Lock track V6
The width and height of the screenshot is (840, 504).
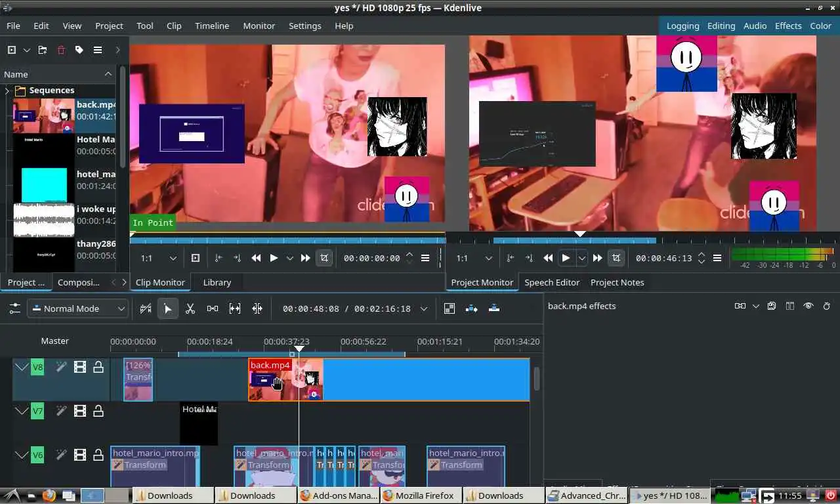[x=98, y=454]
